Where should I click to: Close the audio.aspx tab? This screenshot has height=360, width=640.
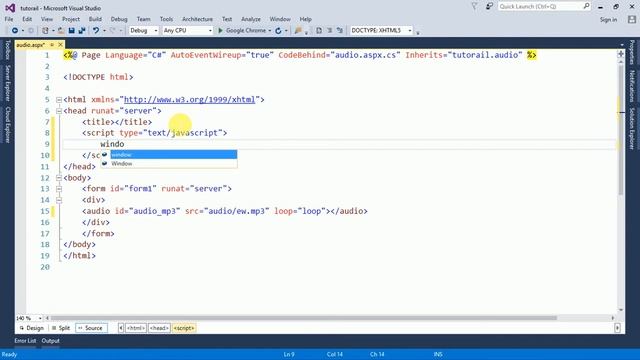60,44
